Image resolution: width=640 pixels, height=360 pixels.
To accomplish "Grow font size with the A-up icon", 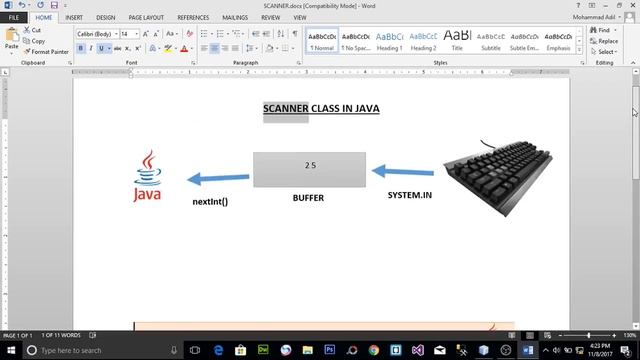I will tap(146, 34).
